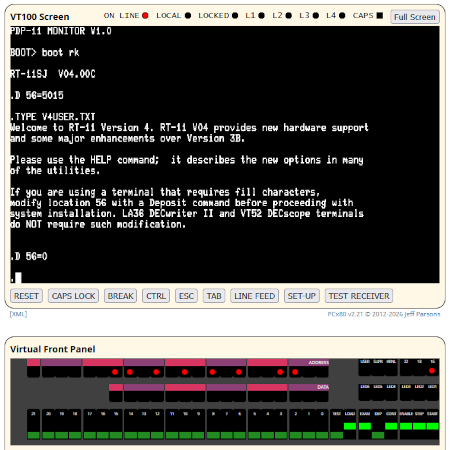
Task: Click the L3 LED indicator
Action: coord(316,15)
